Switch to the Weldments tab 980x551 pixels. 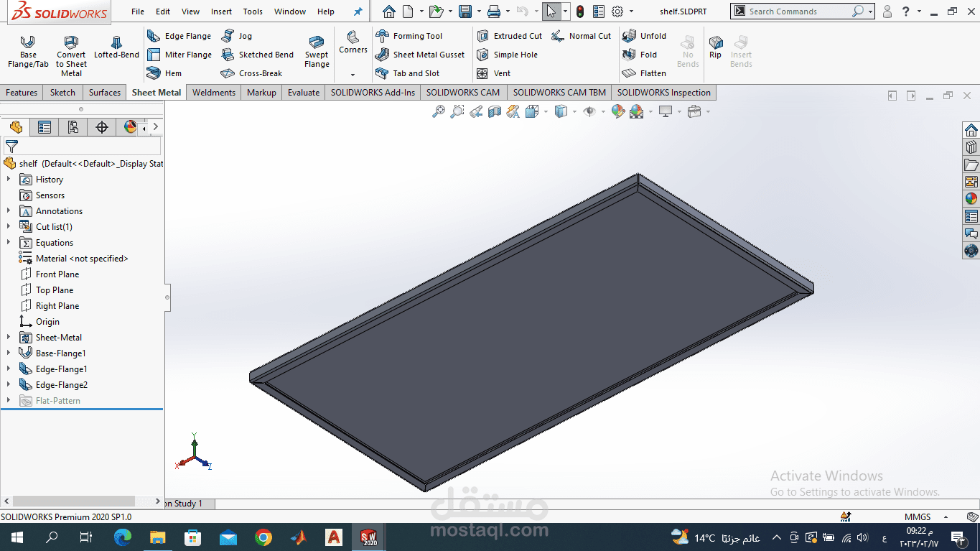(214, 93)
